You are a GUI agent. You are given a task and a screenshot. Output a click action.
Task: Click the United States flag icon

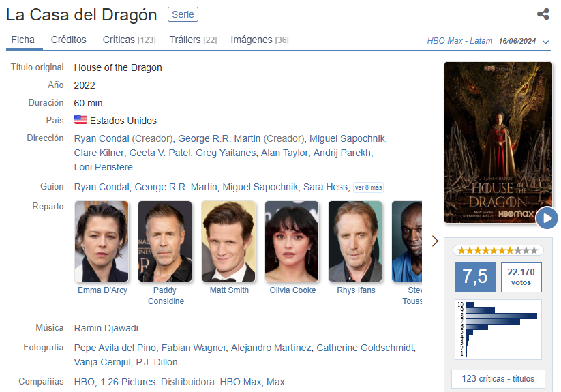point(80,120)
